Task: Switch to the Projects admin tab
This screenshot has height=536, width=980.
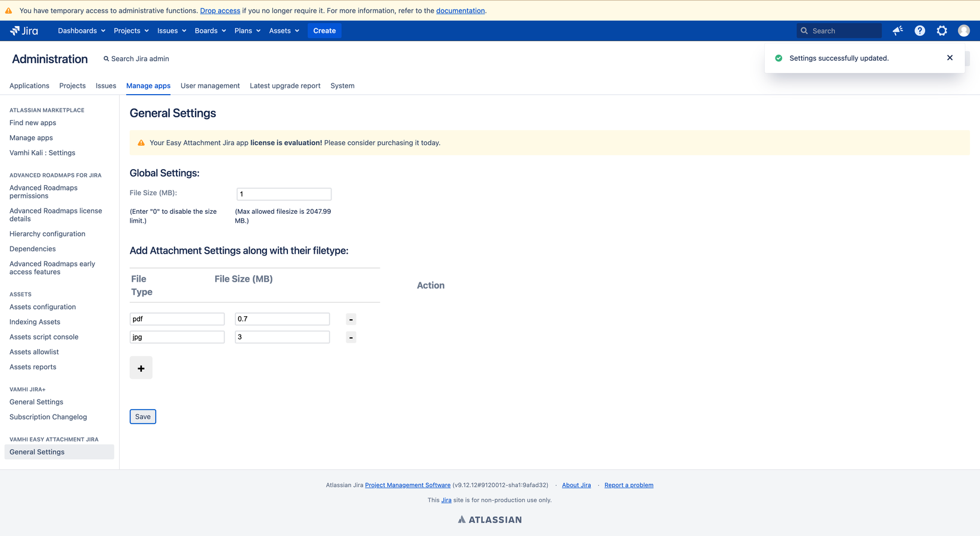Action: point(72,86)
